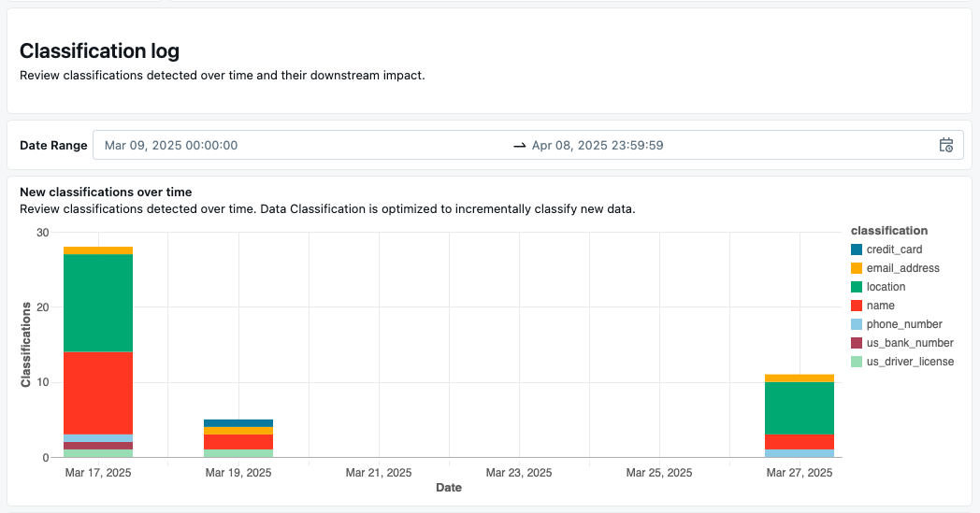Click the green location segment on Mar 27 bar

pyautogui.click(x=800, y=408)
